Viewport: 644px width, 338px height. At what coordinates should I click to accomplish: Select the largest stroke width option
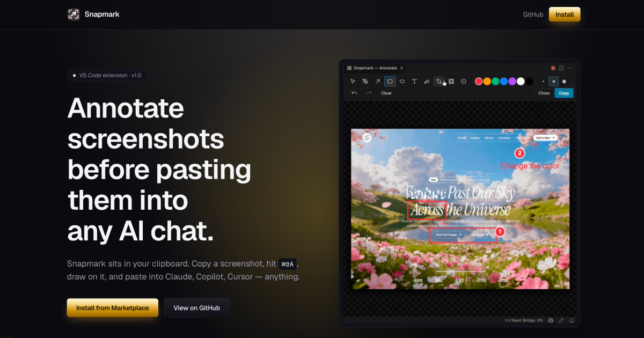click(563, 81)
